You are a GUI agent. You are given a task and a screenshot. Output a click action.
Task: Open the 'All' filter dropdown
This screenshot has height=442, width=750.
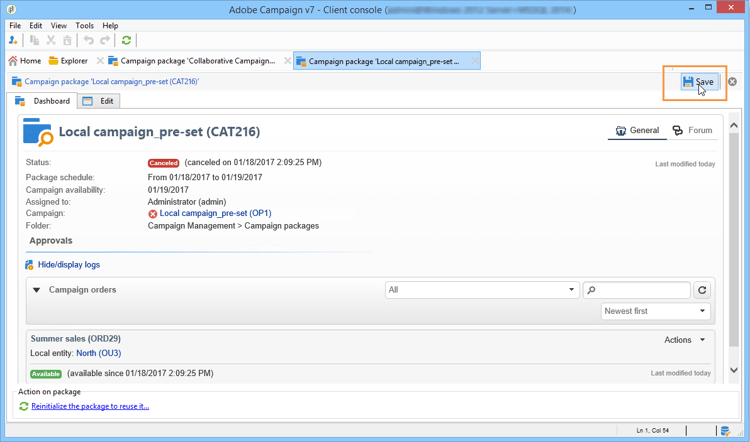(482, 290)
